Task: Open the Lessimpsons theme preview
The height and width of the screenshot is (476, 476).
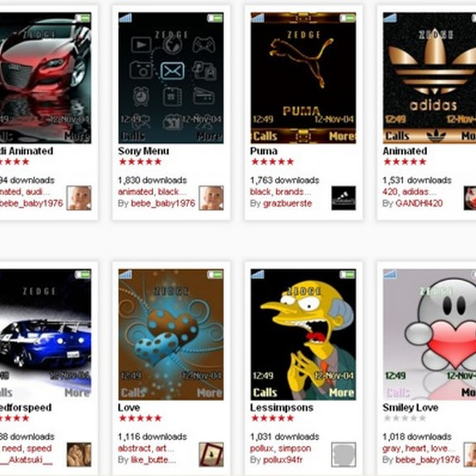Action: coord(303,334)
